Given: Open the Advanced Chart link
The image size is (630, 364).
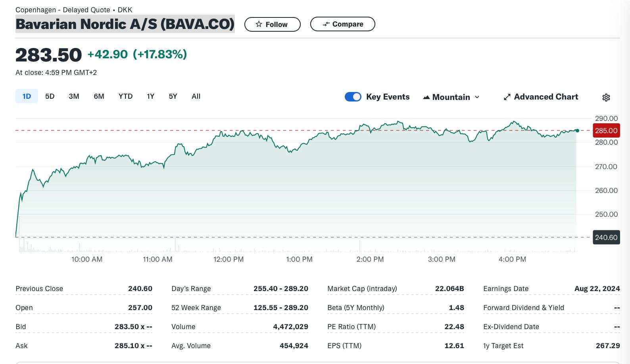Looking at the screenshot, I should [541, 97].
